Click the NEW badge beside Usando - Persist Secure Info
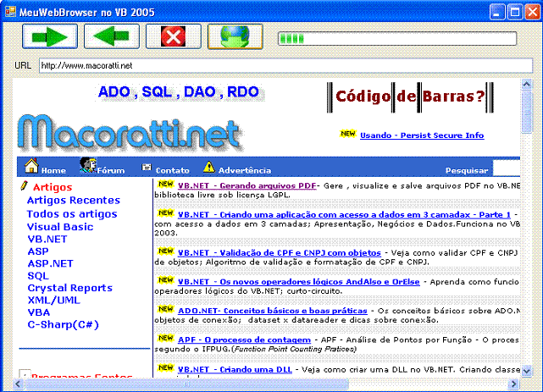Viewport: 543px width, 392px height. click(x=347, y=134)
